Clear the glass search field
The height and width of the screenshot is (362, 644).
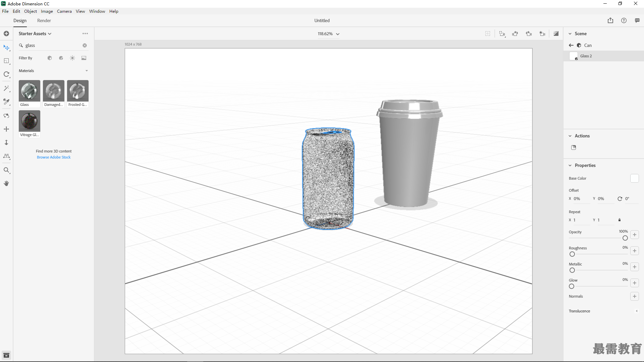coord(85,45)
